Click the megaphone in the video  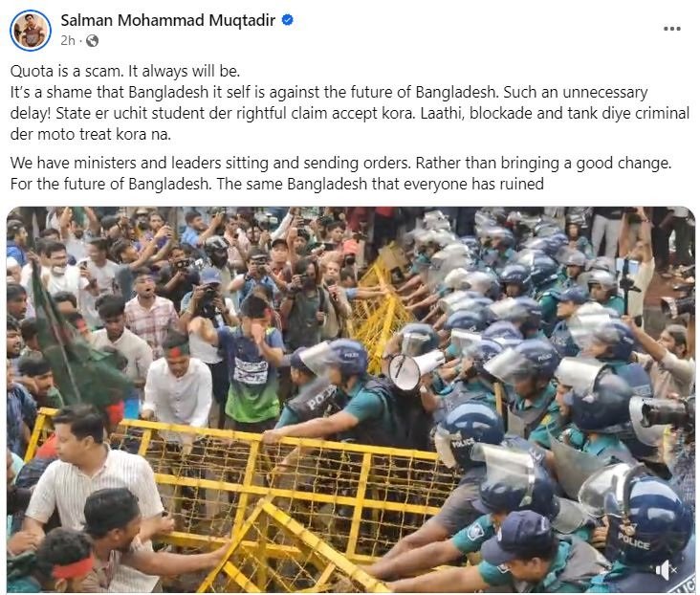point(414,368)
